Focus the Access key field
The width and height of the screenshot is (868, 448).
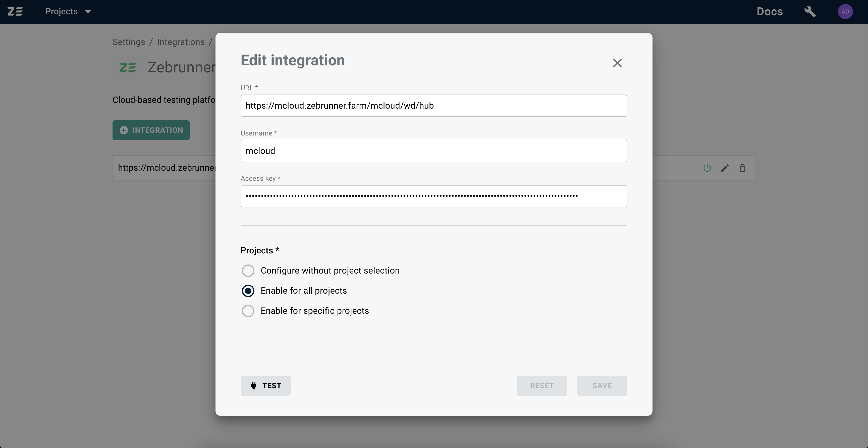click(434, 196)
